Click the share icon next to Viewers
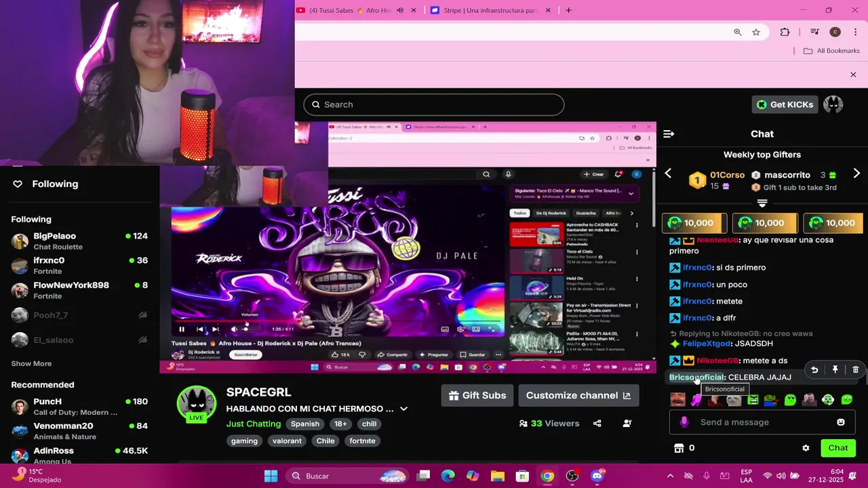Image resolution: width=868 pixels, height=488 pixels. click(x=597, y=424)
